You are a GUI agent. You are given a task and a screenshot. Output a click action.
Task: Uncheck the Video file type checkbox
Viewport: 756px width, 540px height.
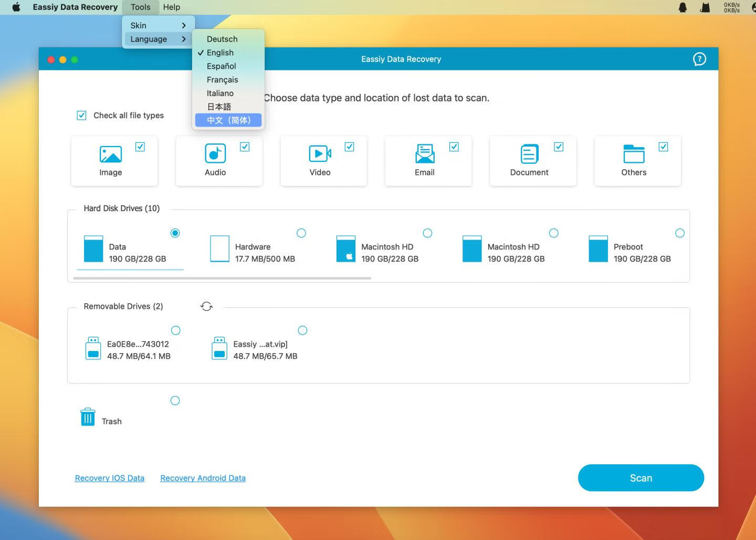[x=349, y=147]
